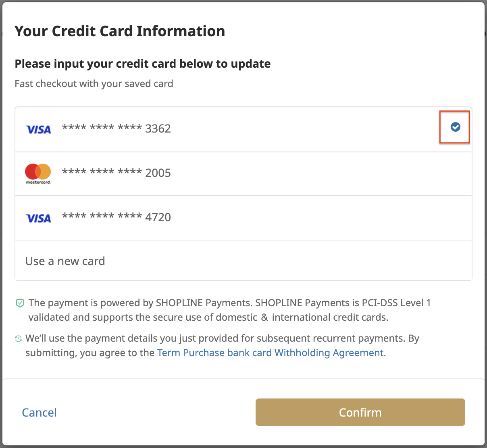Click the Fast checkout with your saved card text
Screen dimensions: 487x448
[94, 84]
